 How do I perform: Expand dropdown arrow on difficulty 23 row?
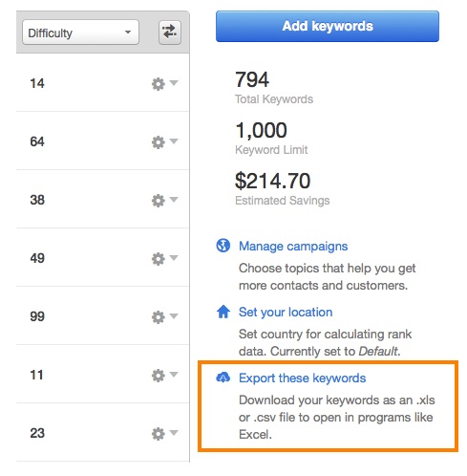click(x=174, y=432)
